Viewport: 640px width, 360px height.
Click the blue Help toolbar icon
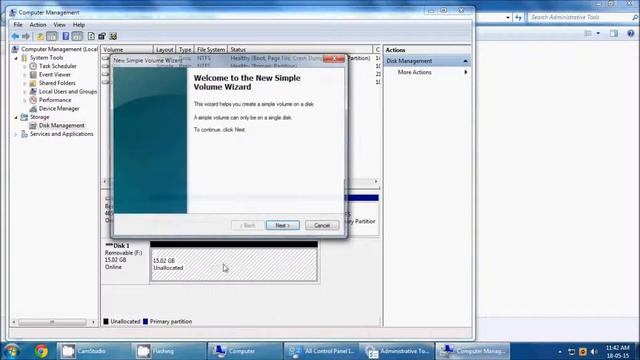66,36
